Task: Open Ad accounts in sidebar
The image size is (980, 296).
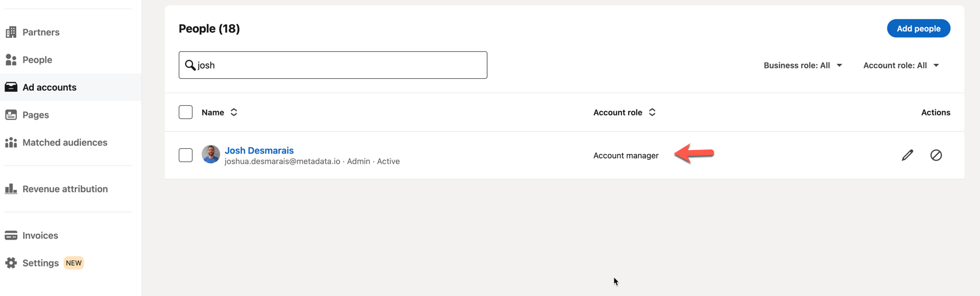Action: tap(49, 87)
